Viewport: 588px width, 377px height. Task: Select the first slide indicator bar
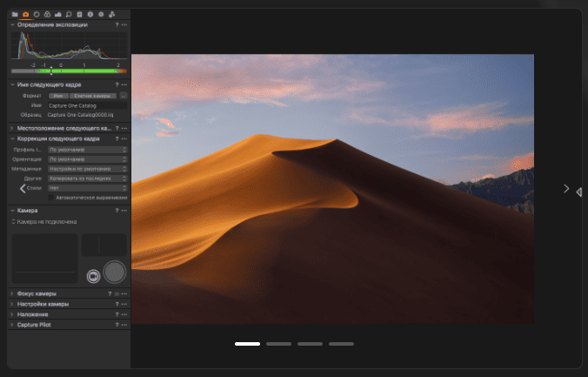click(x=248, y=344)
